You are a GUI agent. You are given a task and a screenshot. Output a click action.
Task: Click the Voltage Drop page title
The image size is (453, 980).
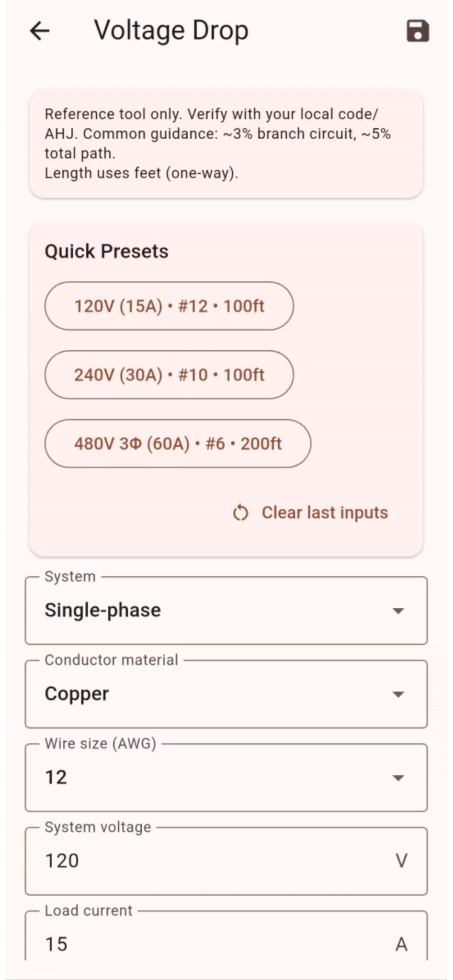point(171,31)
